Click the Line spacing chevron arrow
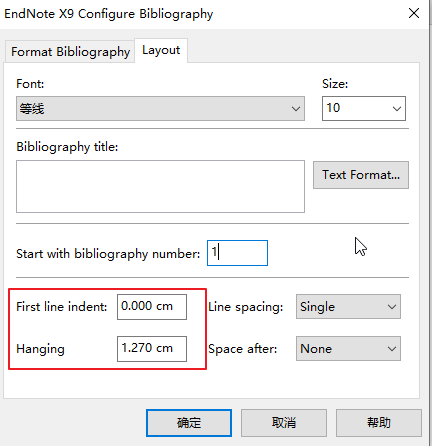Screen dimensions: 432x446 tap(392, 307)
